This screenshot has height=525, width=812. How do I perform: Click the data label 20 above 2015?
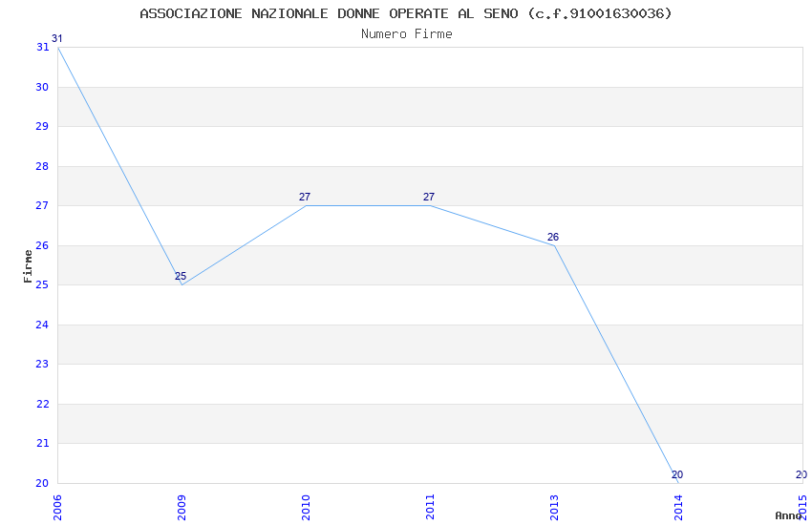point(801,474)
